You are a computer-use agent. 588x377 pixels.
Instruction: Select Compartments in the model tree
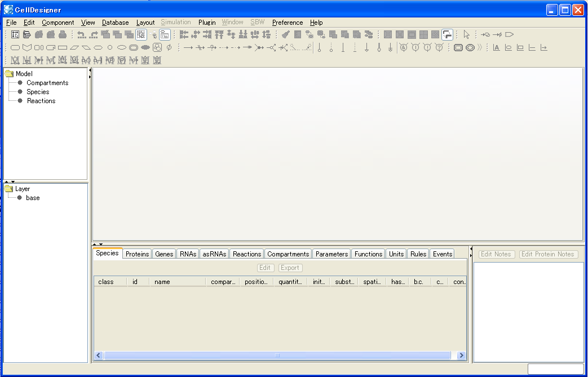(47, 83)
